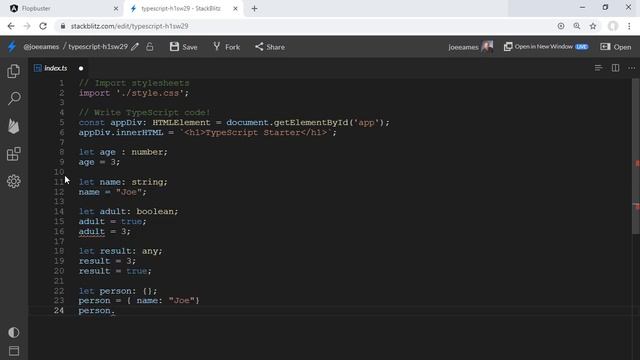Click the getElementById('app') code
The image size is (640, 360).
(x=329, y=122)
